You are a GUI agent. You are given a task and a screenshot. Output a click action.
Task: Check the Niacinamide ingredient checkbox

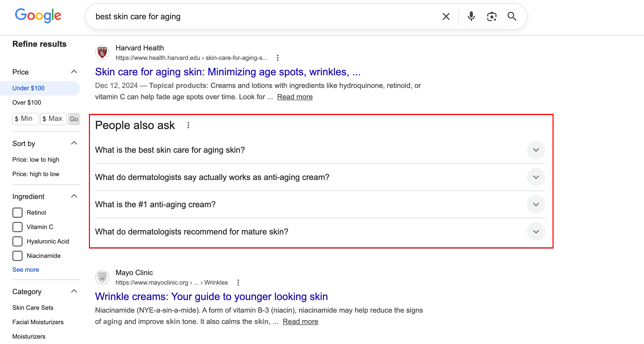(17, 256)
